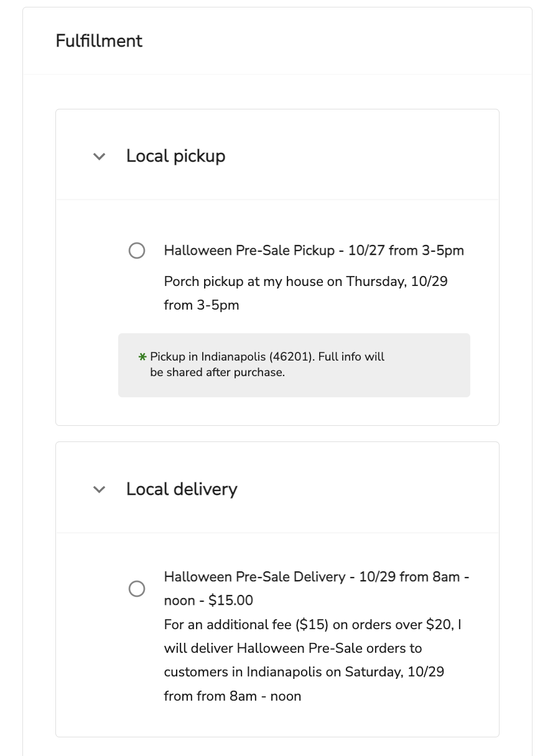The height and width of the screenshot is (756, 535).
Task: Click the Pickup in Indianapolis (46201) note
Action: tap(267, 357)
